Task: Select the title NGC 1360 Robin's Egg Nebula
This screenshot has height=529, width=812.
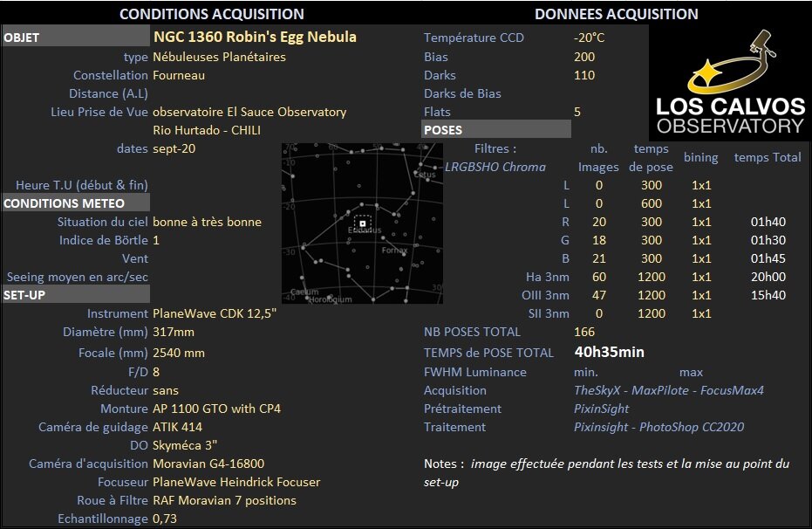Action: [x=255, y=37]
